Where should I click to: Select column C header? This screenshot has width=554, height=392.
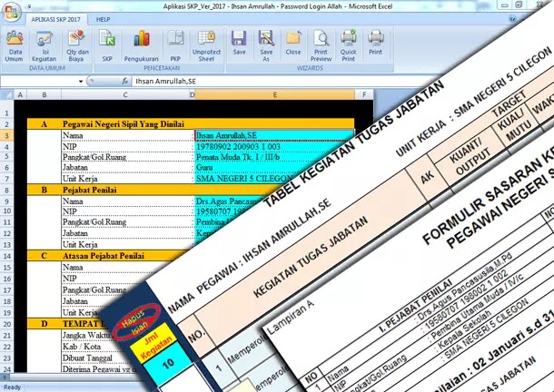click(125, 94)
